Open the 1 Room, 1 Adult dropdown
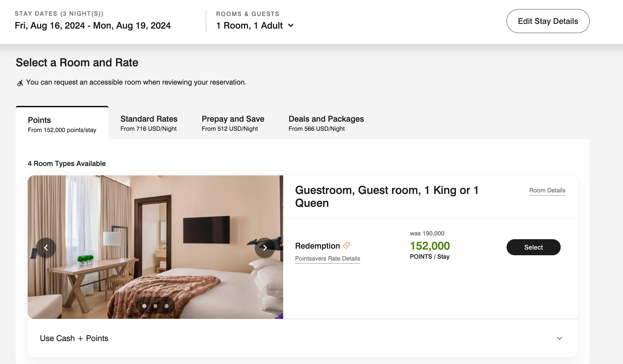 (x=255, y=25)
